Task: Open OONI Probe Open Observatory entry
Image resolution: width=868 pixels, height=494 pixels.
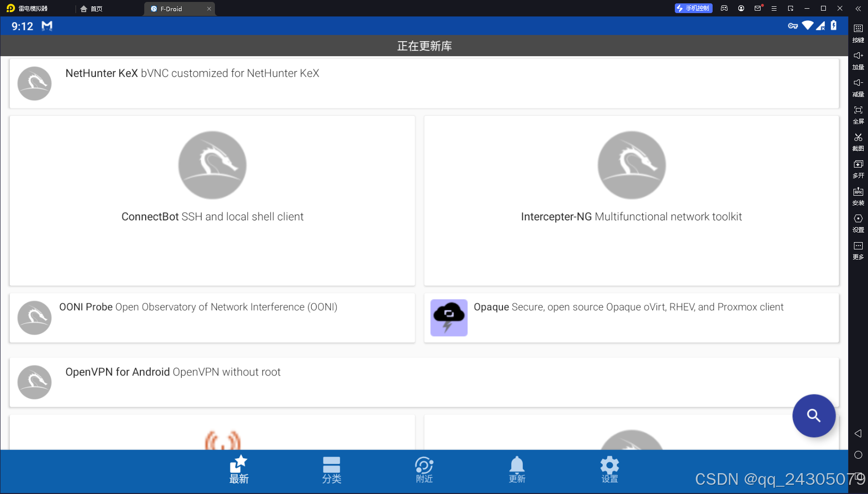Action: [x=212, y=318]
